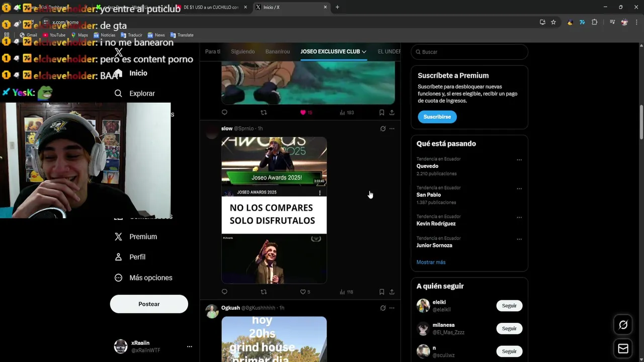The width and height of the screenshot is (644, 362).
Task: Unlike the top post with 19 likes
Action: pyautogui.click(x=306, y=113)
